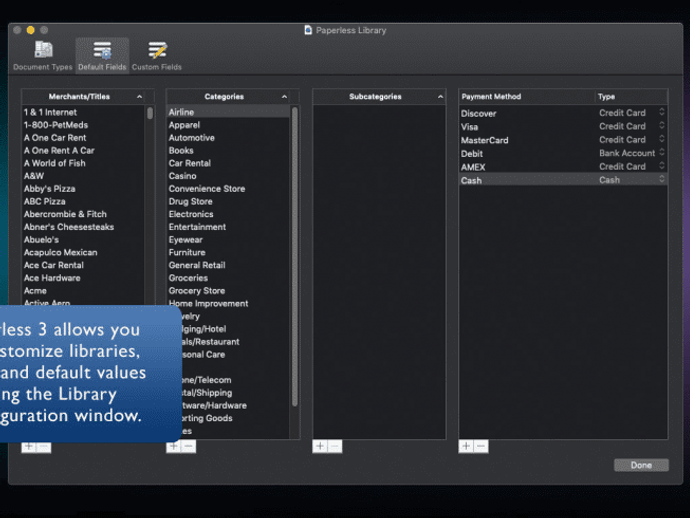Click the Payment Method column header
Viewport: 690px width, 518px height.
coord(527,96)
